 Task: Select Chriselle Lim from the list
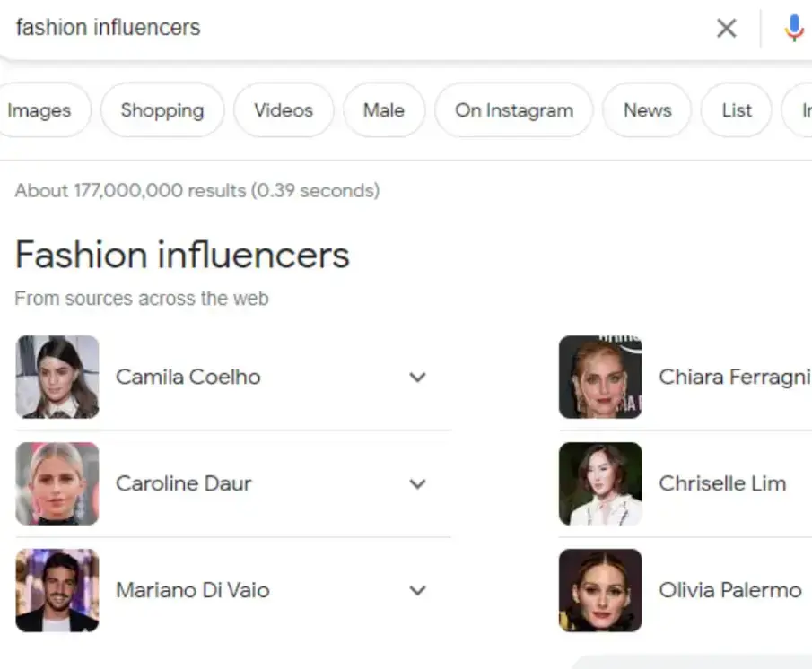[x=723, y=484]
